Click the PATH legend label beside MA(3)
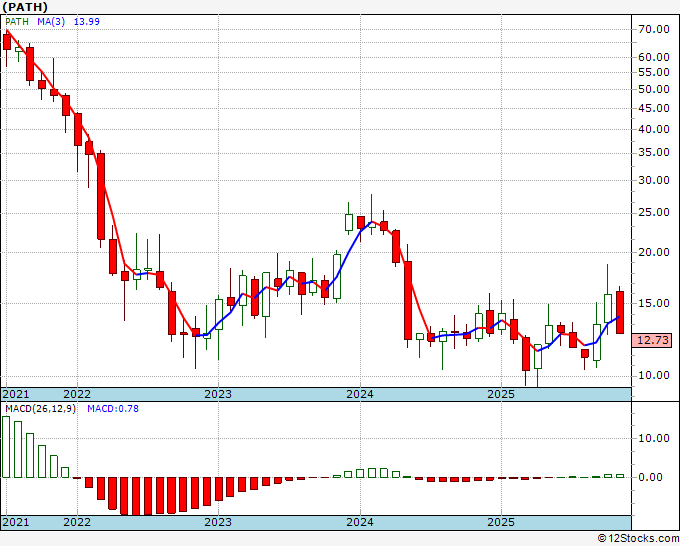 pyautogui.click(x=16, y=21)
